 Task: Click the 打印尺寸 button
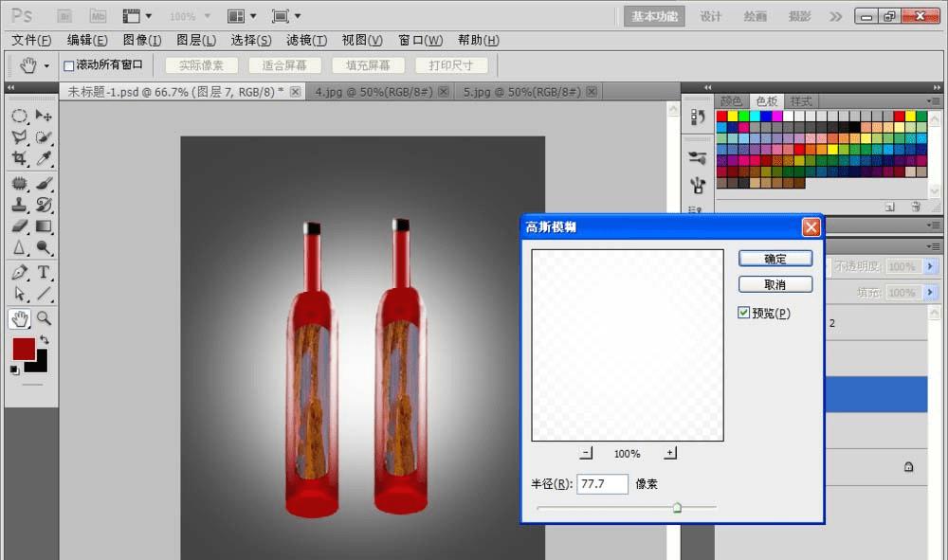click(x=451, y=65)
